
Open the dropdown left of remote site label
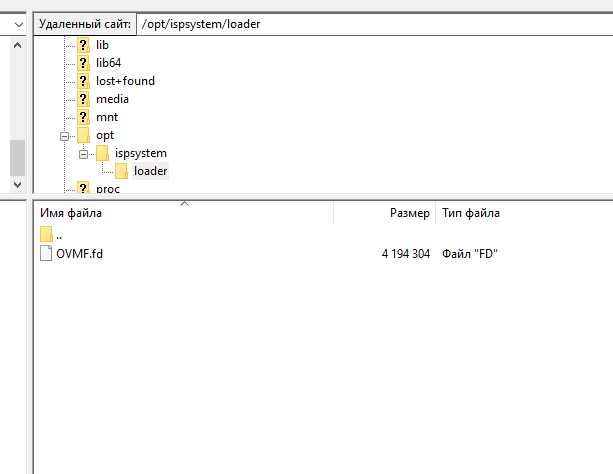18,25
